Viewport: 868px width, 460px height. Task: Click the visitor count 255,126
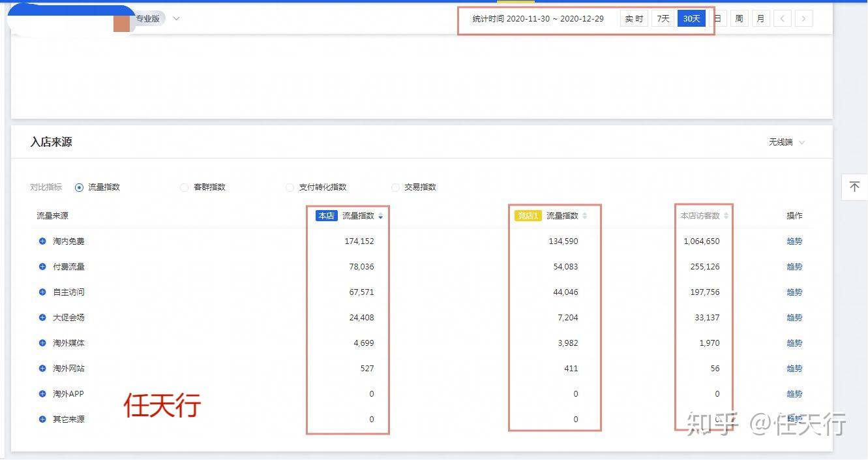705,267
